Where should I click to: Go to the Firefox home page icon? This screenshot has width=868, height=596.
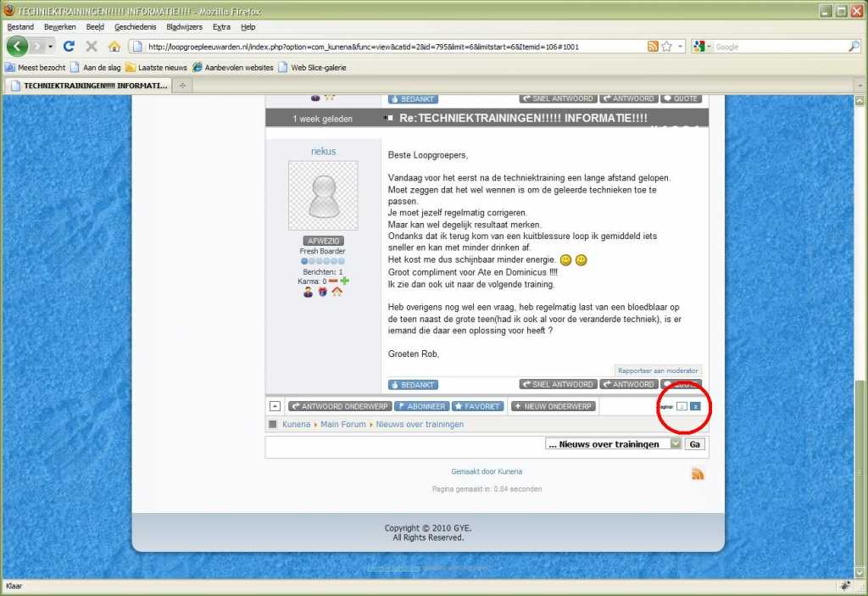[114, 47]
